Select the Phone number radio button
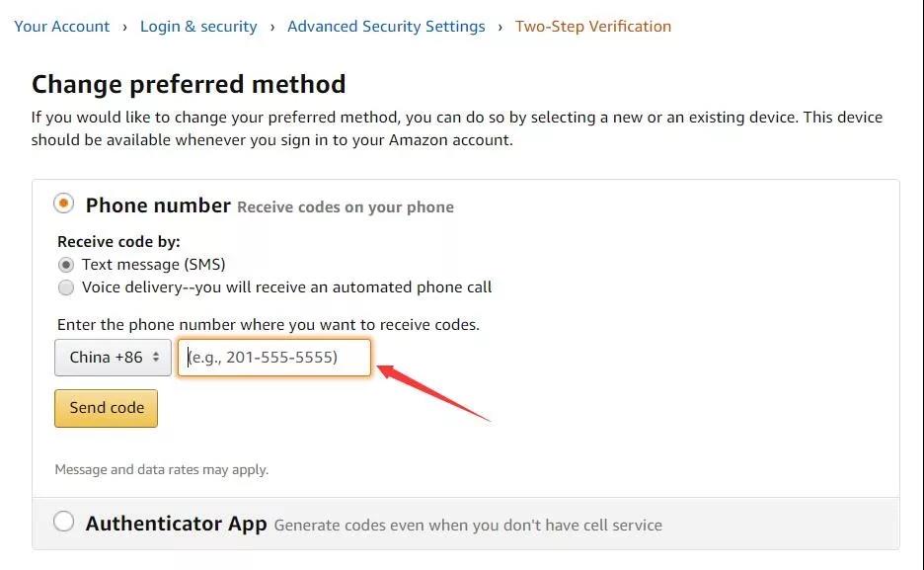 [x=64, y=204]
